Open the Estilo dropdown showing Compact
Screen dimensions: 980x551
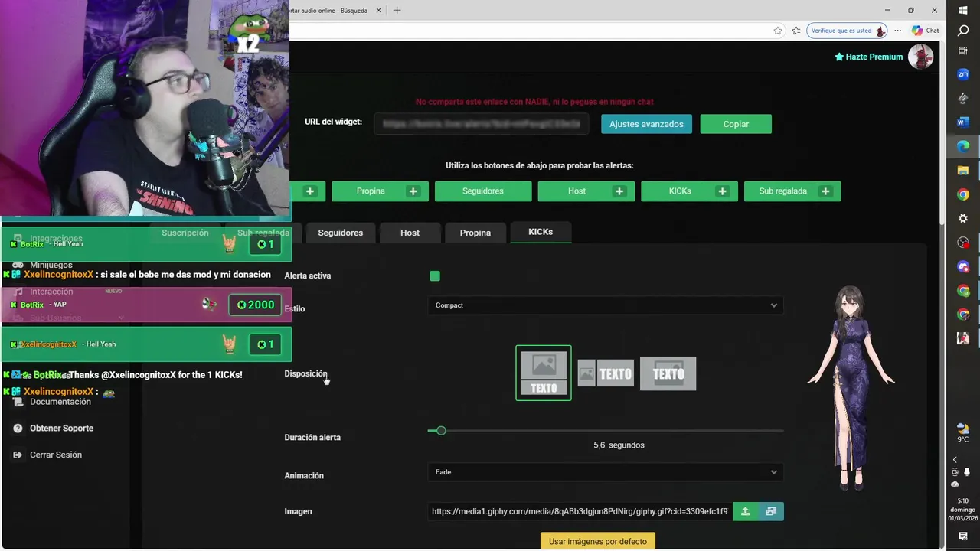tap(605, 305)
